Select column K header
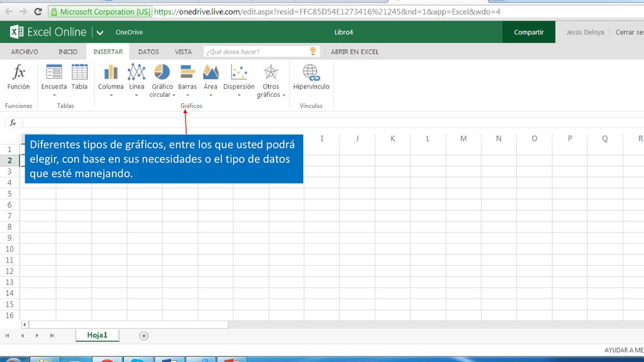Viewport: 644px width, 362px height. (392, 139)
